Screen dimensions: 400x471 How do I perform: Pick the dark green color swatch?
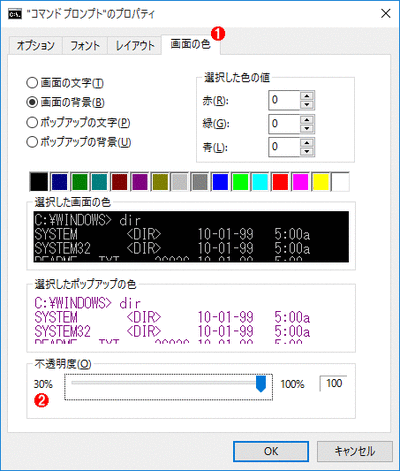80,182
